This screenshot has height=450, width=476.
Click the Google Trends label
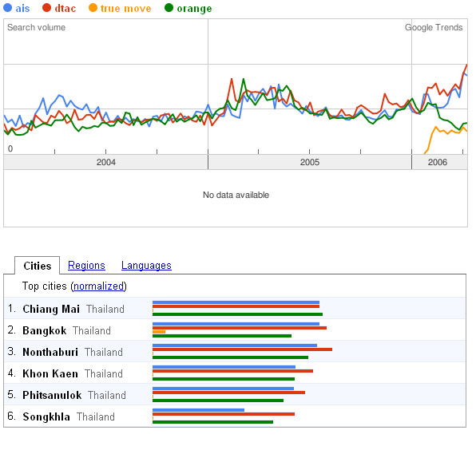(434, 28)
